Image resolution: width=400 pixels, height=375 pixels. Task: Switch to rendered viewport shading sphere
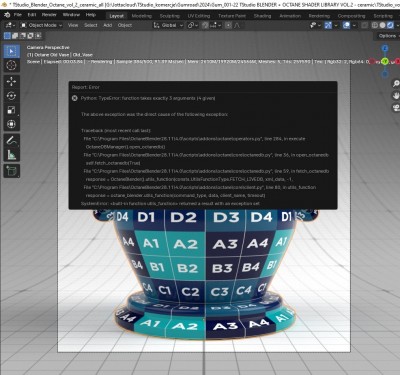coord(390,25)
